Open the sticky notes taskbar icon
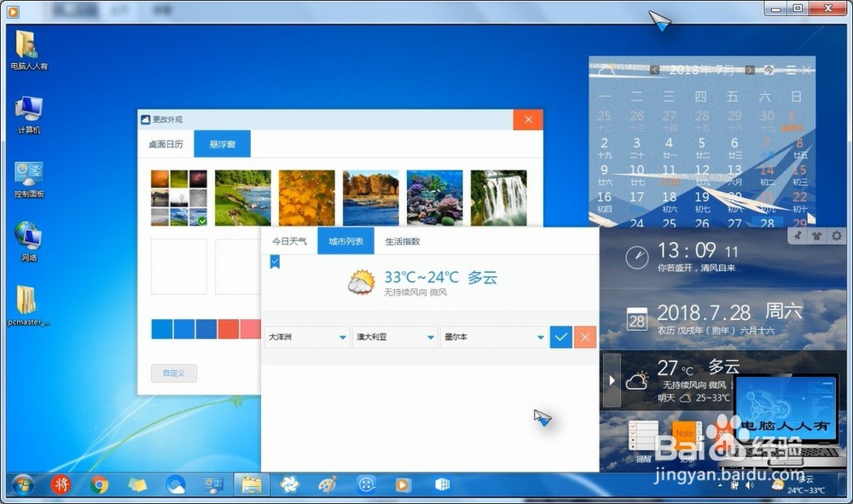The image size is (853, 504). [137, 484]
